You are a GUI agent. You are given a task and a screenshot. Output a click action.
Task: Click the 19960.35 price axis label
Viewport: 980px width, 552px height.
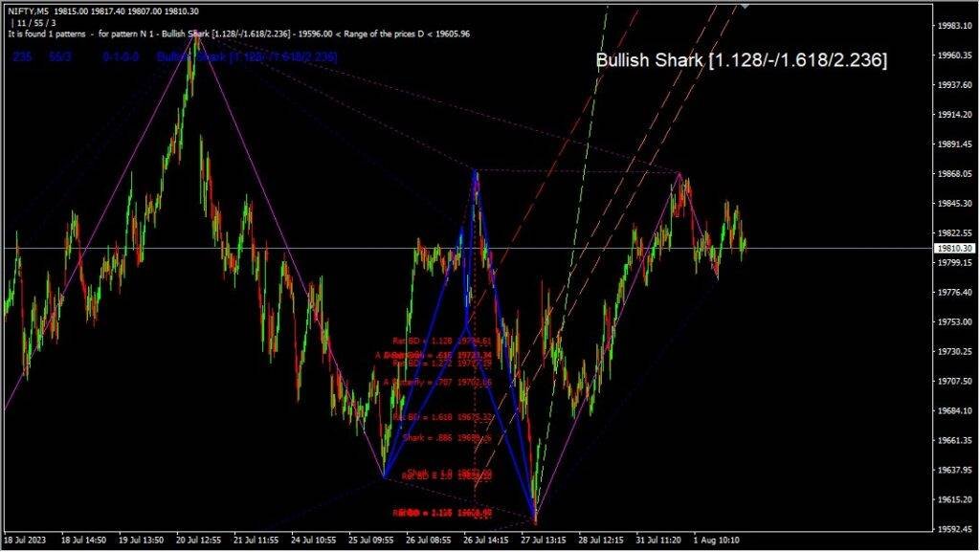pos(954,55)
